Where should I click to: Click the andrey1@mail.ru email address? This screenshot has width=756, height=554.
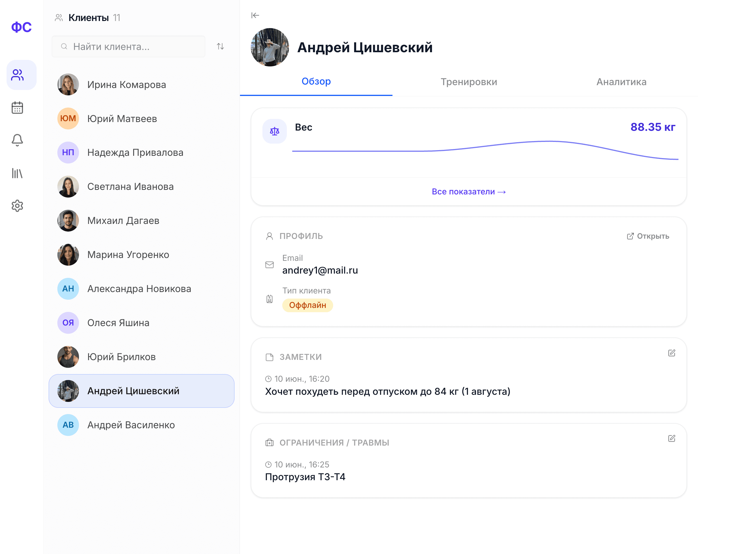[320, 270]
